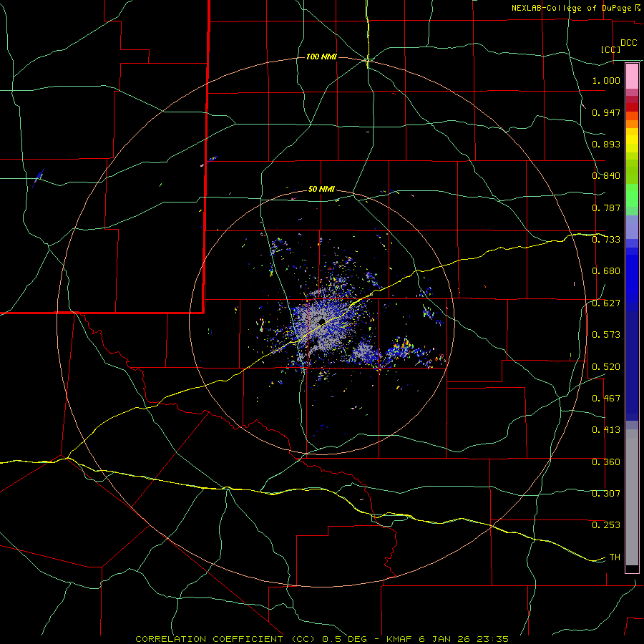Click the 100 NMI range ring label
Image resolution: width=644 pixels, height=644 pixels.
pos(321,57)
